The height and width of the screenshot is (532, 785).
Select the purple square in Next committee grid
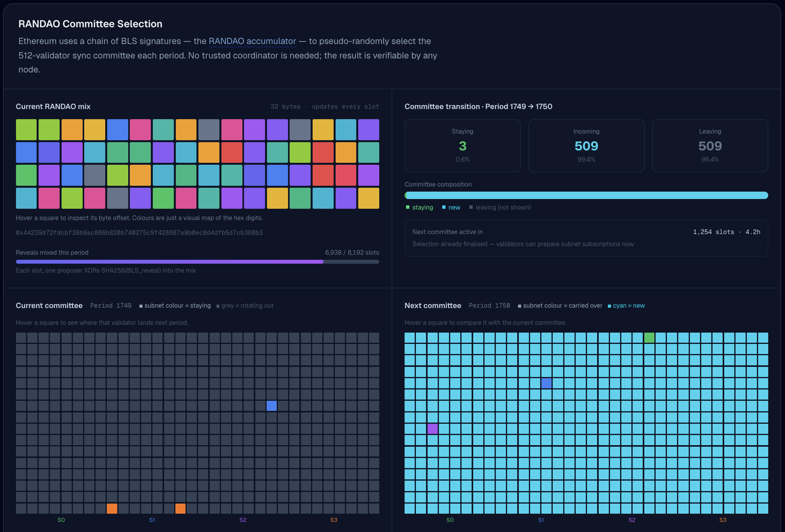coord(433,429)
